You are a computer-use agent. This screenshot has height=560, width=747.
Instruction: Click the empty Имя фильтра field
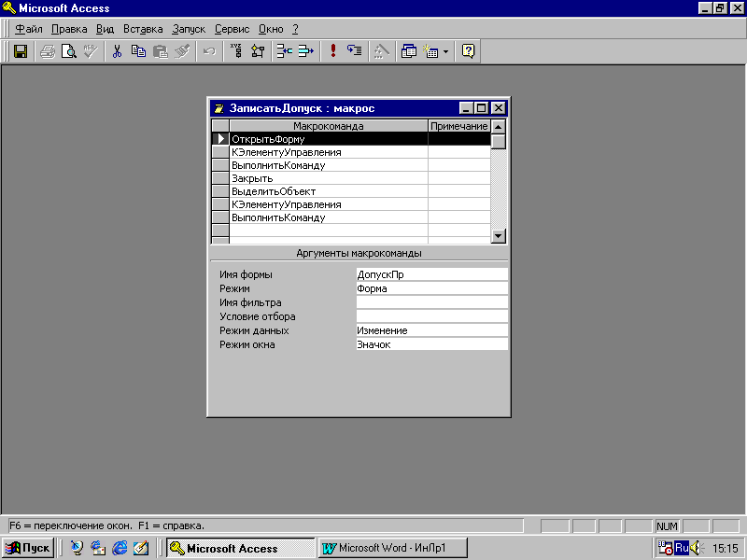431,302
